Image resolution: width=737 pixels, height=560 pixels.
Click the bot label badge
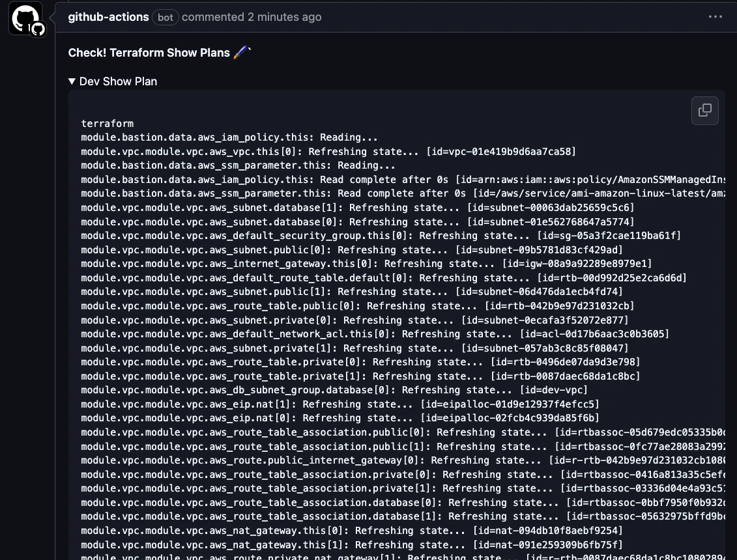(166, 18)
